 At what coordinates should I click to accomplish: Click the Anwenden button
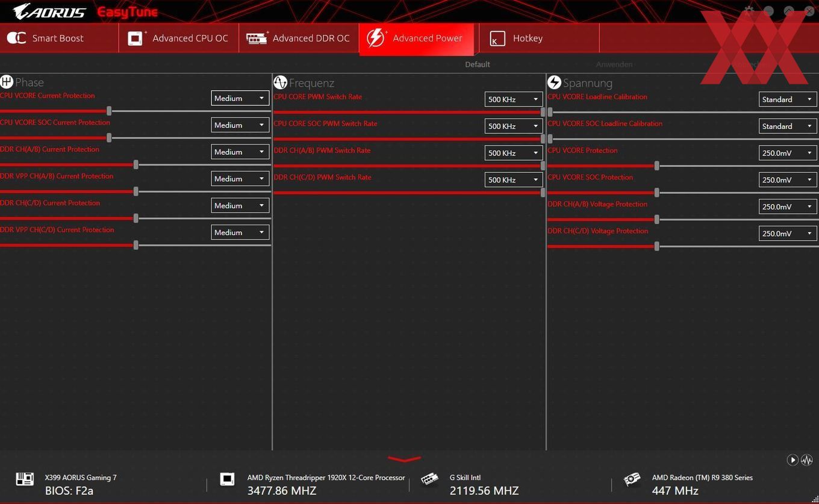[614, 64]
